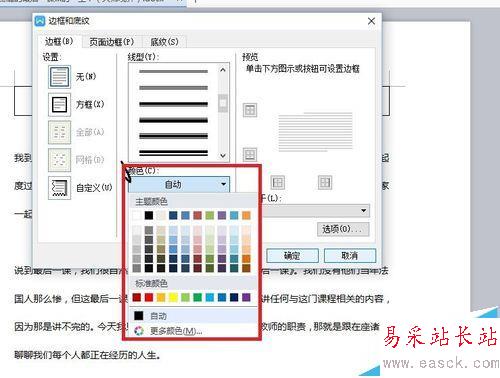This screenshot has height=378, width=500.
Task: Pick the standard yellow color swatch
Action: 173,297
